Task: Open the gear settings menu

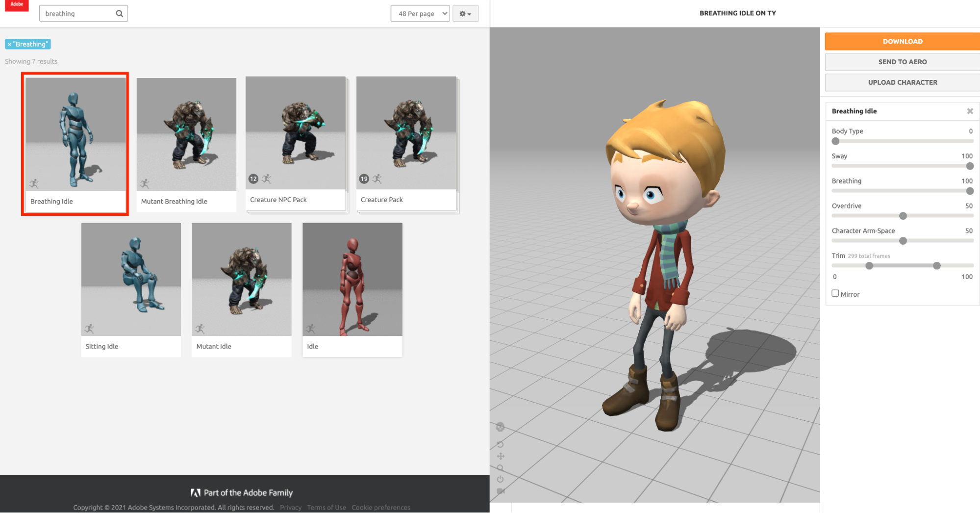Action: [465, 14]
